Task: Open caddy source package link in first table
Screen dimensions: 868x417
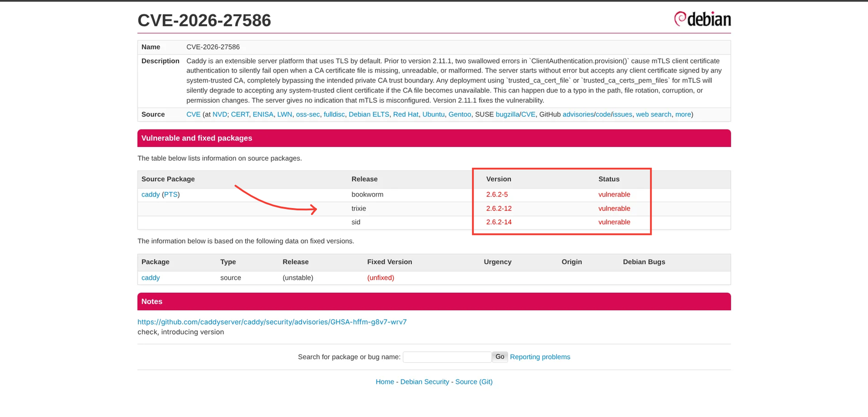Action: tap(150, 194)
